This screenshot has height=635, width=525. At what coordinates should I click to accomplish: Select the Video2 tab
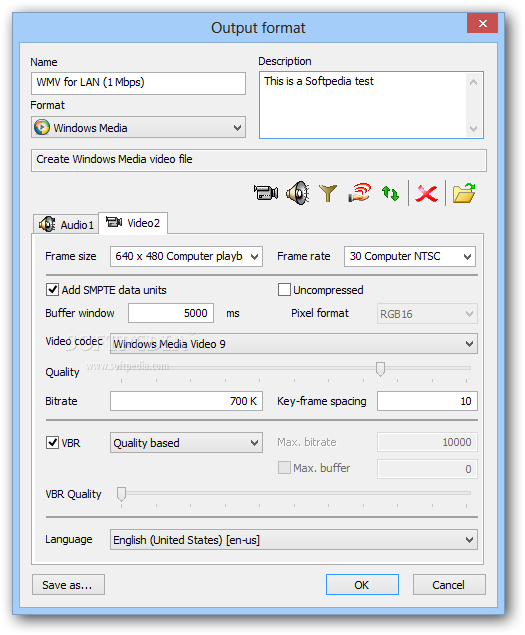tap(133, 223)
